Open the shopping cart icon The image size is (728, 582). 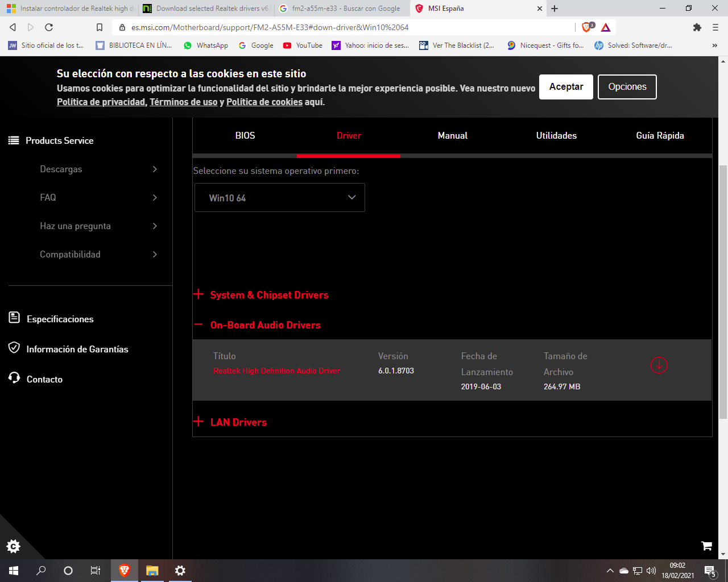(706, 546)
